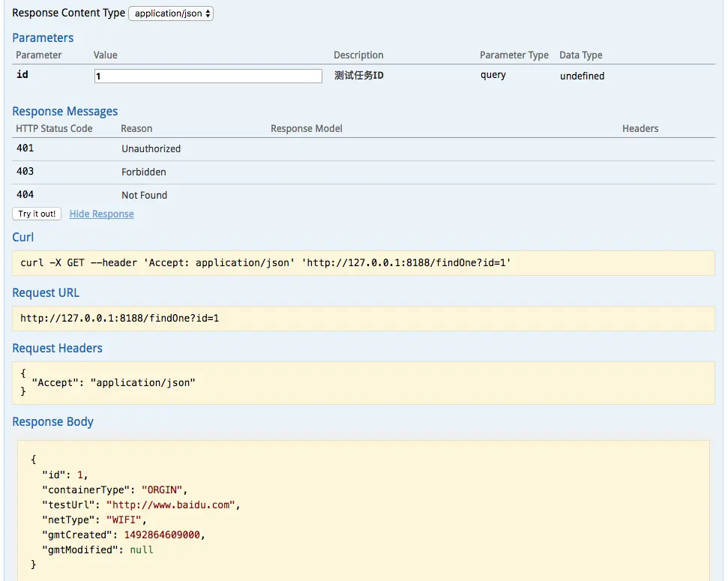Click the testUrl baidu.com value in response
This screenshot has width=728, height=581.
(172, 505)
